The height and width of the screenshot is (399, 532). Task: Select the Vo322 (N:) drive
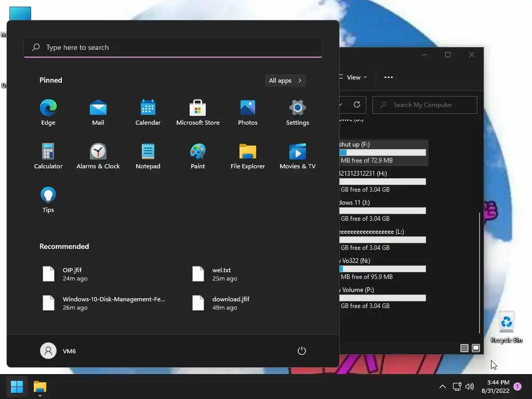(383, 269)
